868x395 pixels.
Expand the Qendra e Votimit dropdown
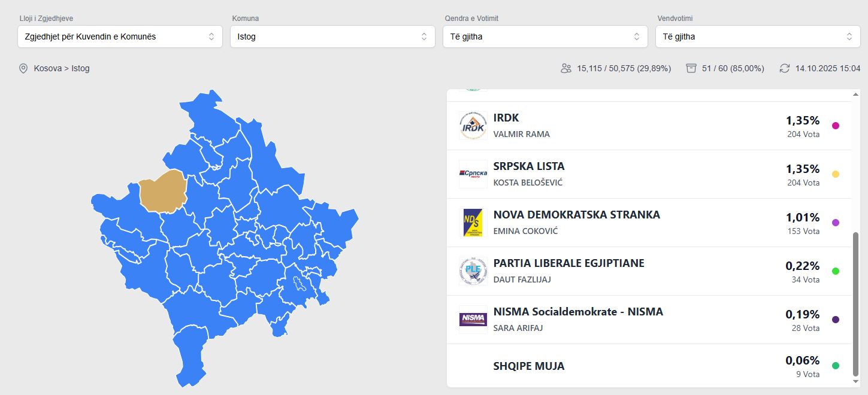click(545, 37)
